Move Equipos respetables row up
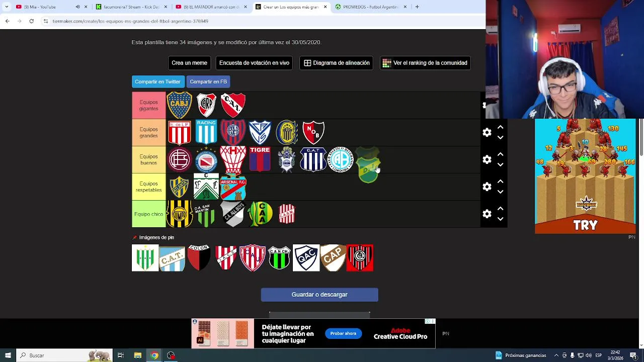 click(x=500, y=182)
